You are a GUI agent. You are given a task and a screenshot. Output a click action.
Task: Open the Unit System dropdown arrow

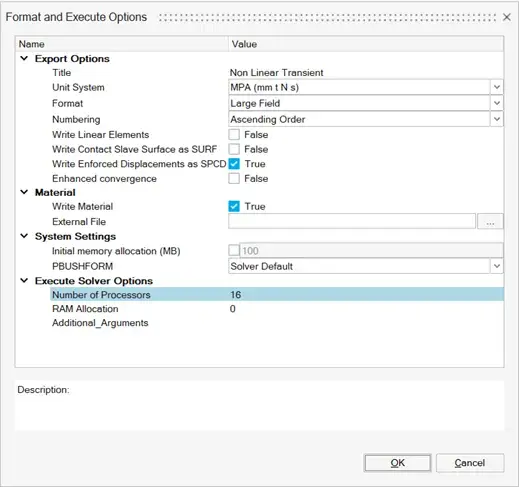click(497, 87)
